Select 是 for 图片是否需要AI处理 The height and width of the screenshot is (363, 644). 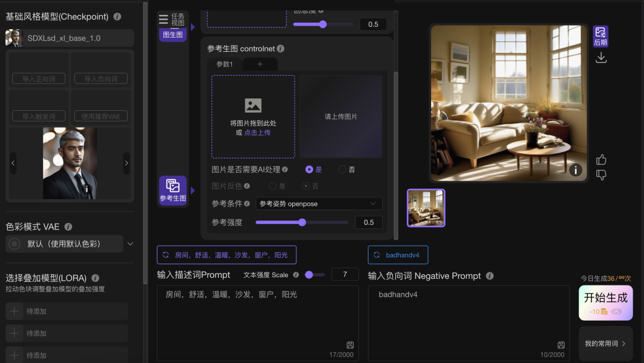click(309, 169)
